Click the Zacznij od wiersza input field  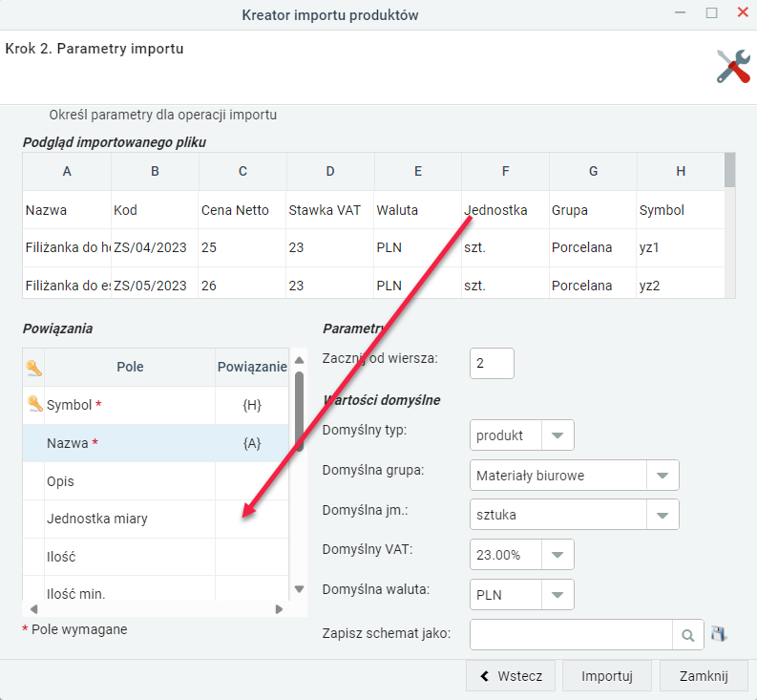click(x=492, y=363)
